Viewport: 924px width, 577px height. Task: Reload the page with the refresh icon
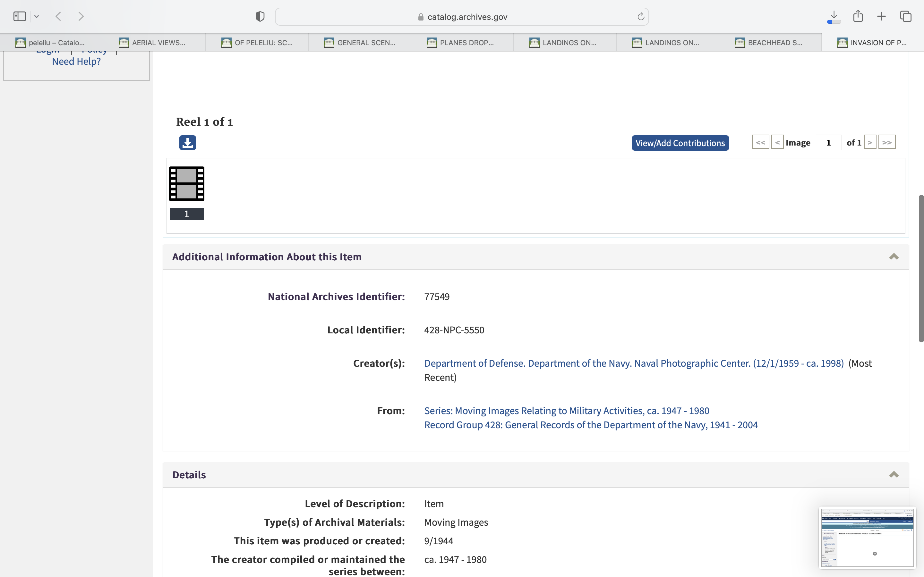(x=641, y=17)
